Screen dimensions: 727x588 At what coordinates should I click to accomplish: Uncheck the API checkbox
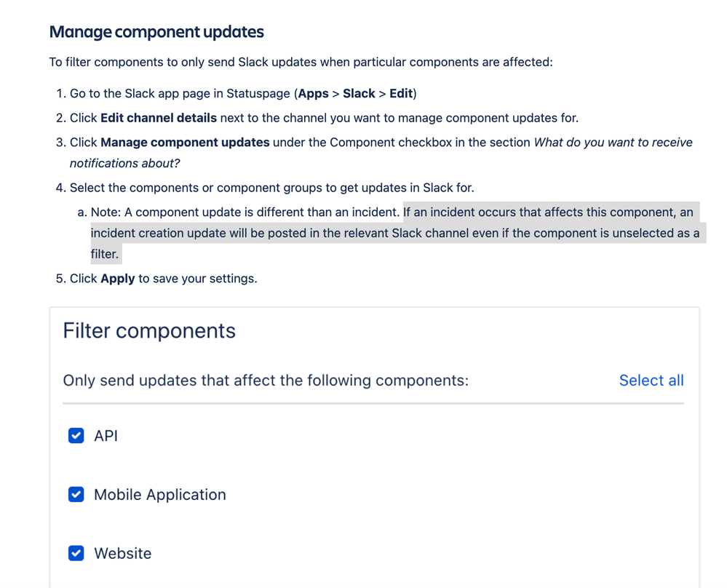(x=76, y=436)
